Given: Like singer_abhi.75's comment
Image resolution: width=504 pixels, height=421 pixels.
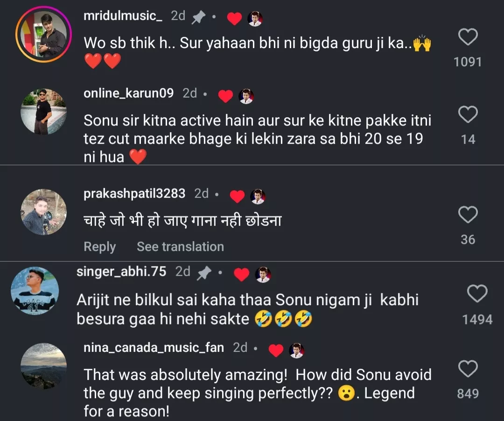Looking at the screenshot, I should pos(477,295).
